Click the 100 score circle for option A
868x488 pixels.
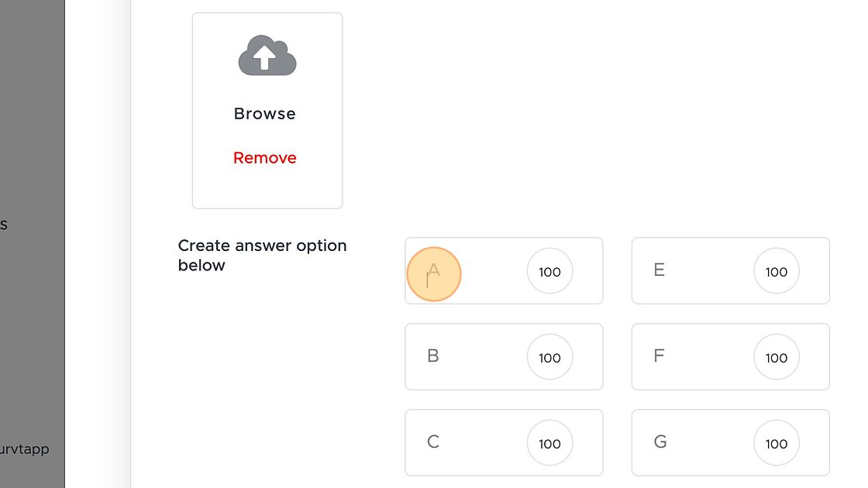[x=549, y=271]
